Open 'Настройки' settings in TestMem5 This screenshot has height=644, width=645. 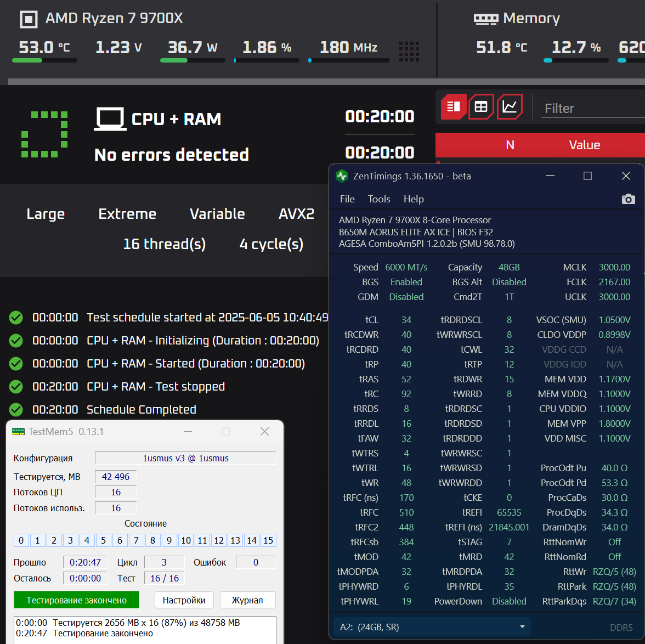[184, 600]
